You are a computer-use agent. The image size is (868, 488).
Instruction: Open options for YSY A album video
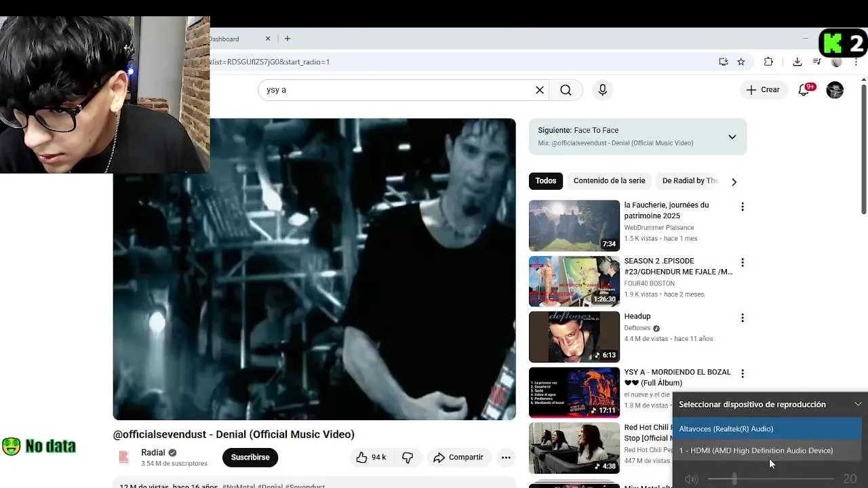click(742, 373)
